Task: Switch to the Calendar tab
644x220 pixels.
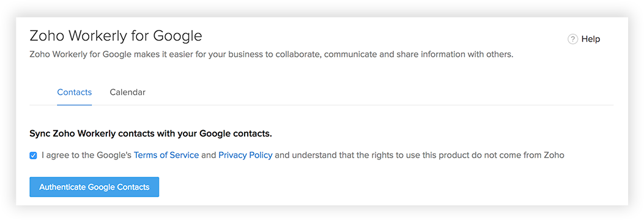Action: pyautogui.click(x=127, y=92)
